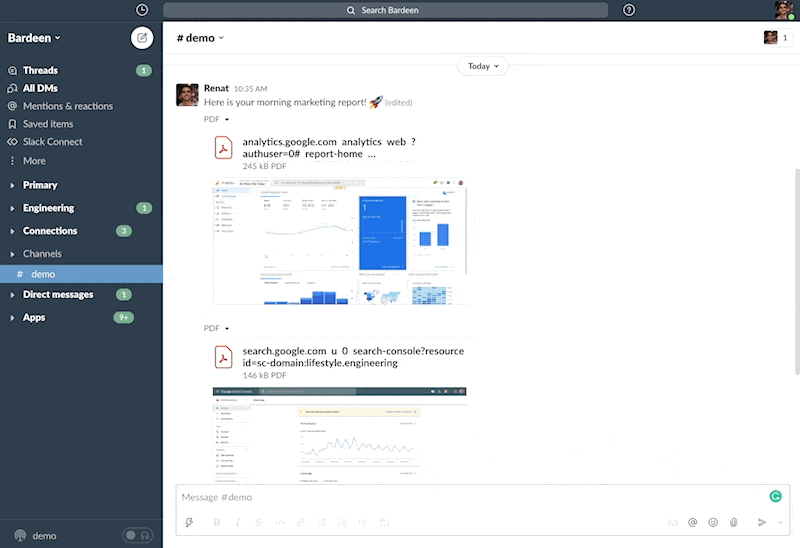Insert a link with the link icon
This screenshot has height=548, width=800.
[x=301, y=522]
